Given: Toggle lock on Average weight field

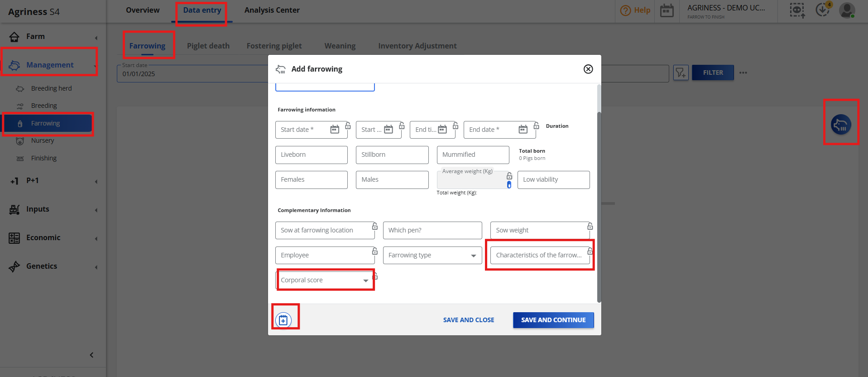Looking at the screenshot, I should [509, 176].
